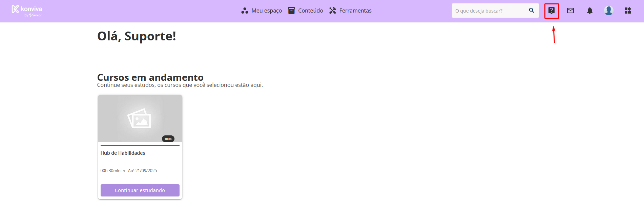Click the 100% completion badge

(x=168, y=139)
